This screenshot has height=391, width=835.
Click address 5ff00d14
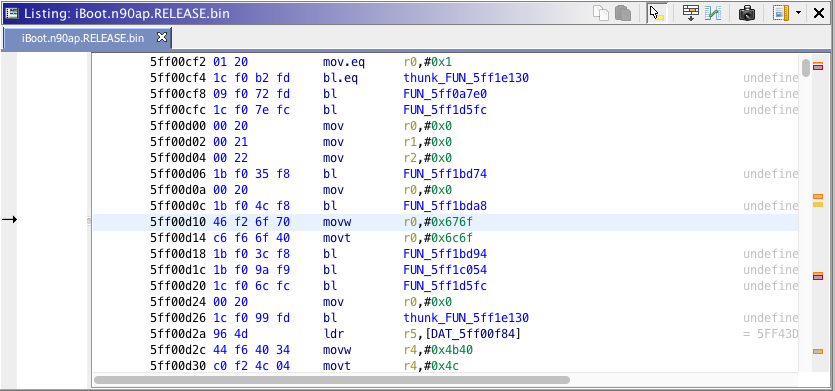point(178,238)
